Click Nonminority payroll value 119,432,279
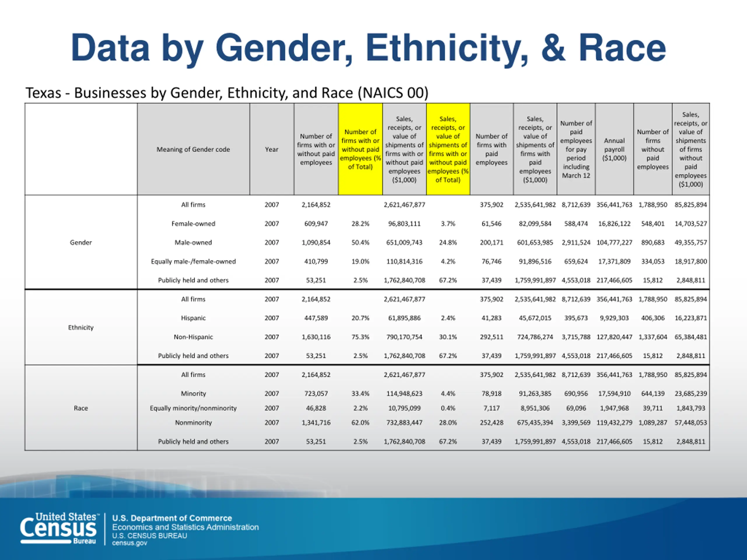The height and width of the screenshot is (560, 747). 614,423
